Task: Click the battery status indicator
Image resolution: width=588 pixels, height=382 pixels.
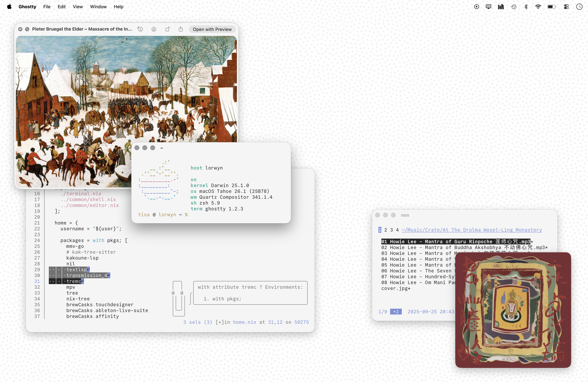Action: point(551,7)
